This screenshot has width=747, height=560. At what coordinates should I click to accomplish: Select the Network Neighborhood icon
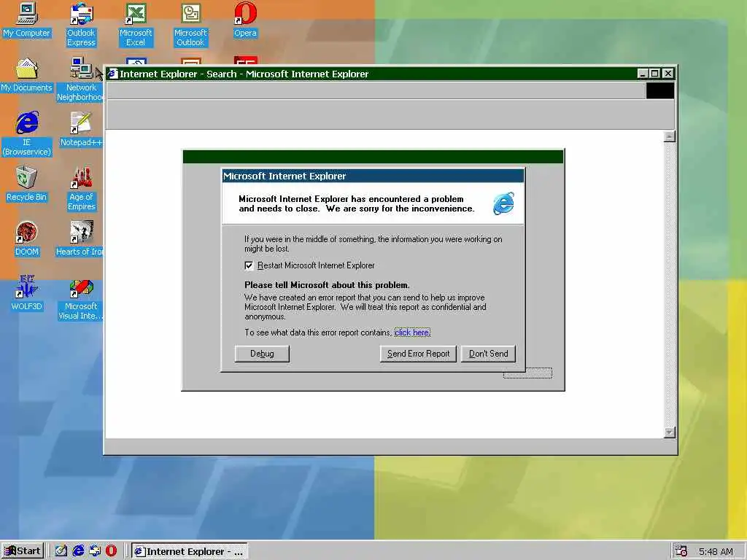tap(81, 79)
